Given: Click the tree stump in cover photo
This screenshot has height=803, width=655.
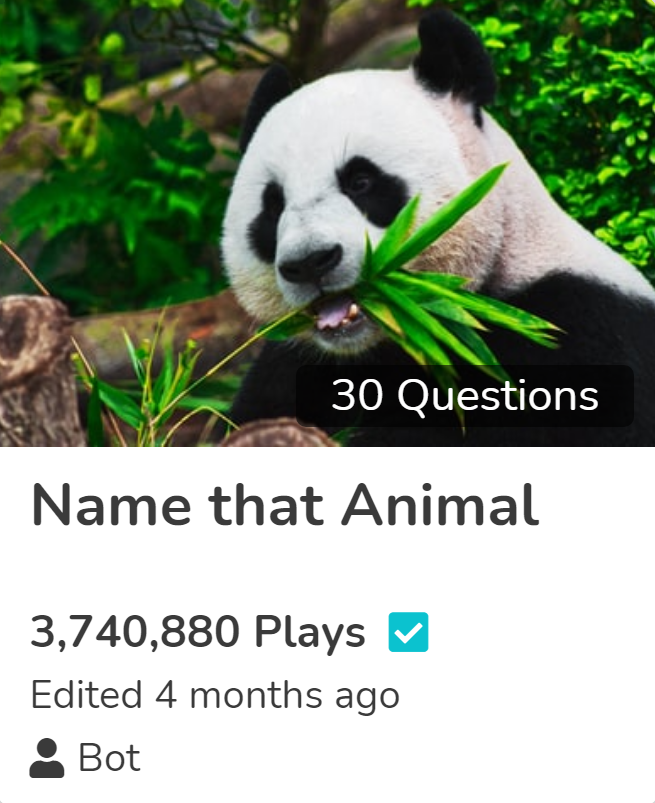Looking at the screenshot, I should tap(38, 371).
